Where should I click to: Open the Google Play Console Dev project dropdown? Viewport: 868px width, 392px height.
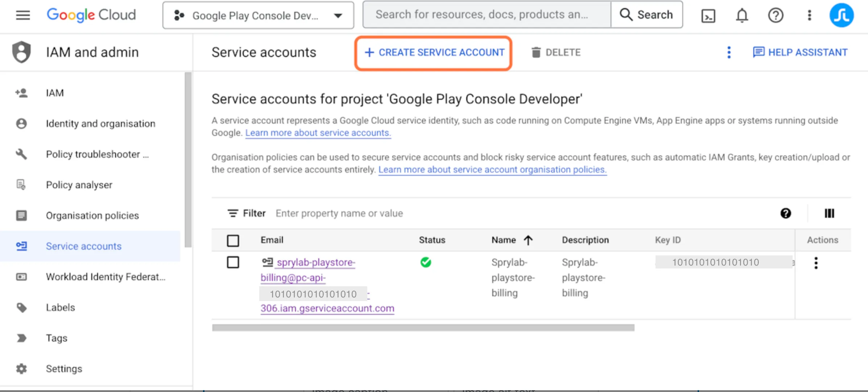pos(258,15)
